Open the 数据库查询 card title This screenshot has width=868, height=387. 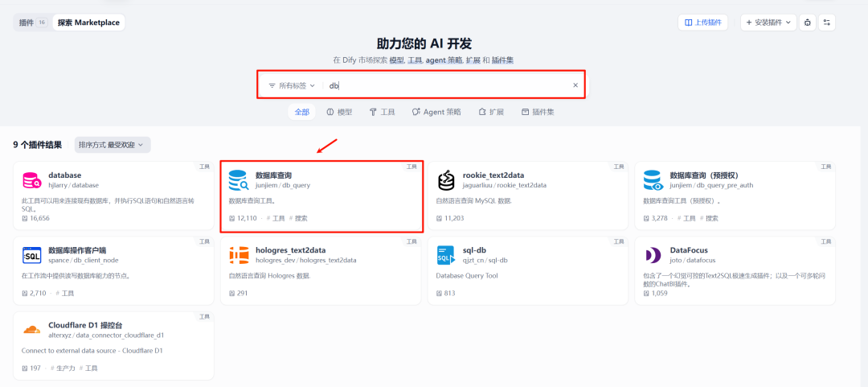point(274,175)
